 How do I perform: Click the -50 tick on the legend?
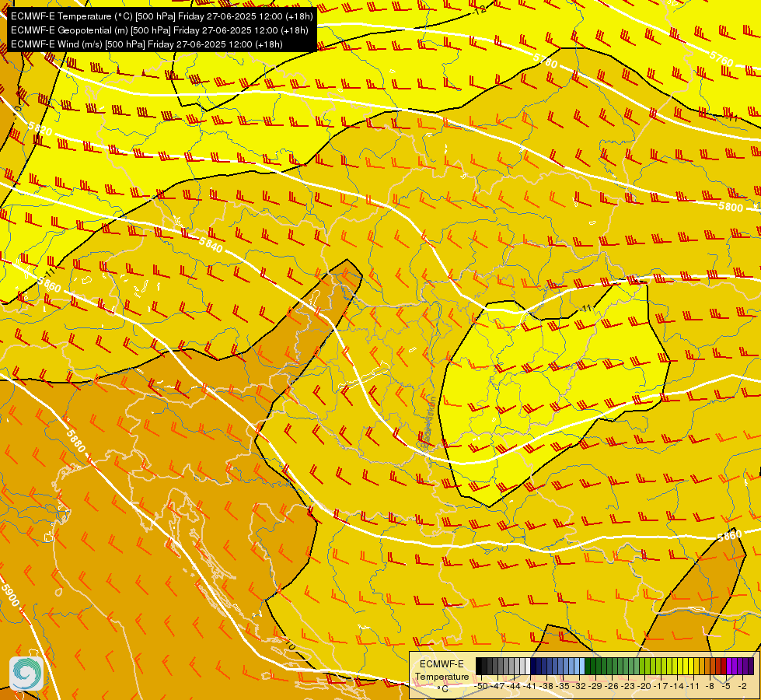click(480, 686)
